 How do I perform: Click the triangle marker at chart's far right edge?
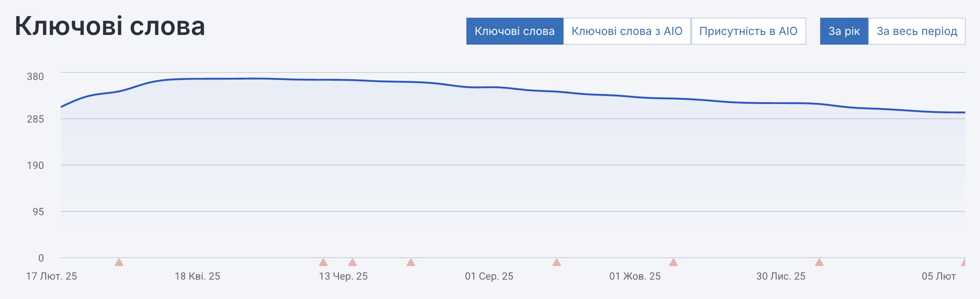(964, 262)
